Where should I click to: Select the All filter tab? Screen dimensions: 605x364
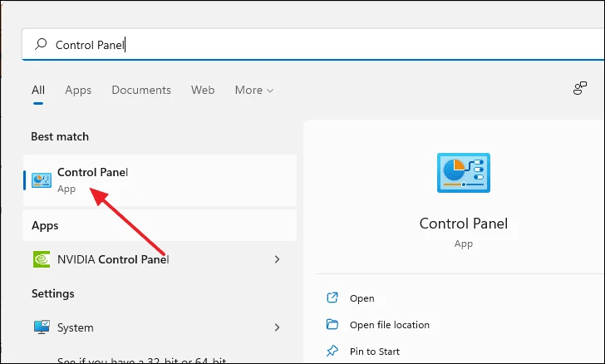(38, 90)
